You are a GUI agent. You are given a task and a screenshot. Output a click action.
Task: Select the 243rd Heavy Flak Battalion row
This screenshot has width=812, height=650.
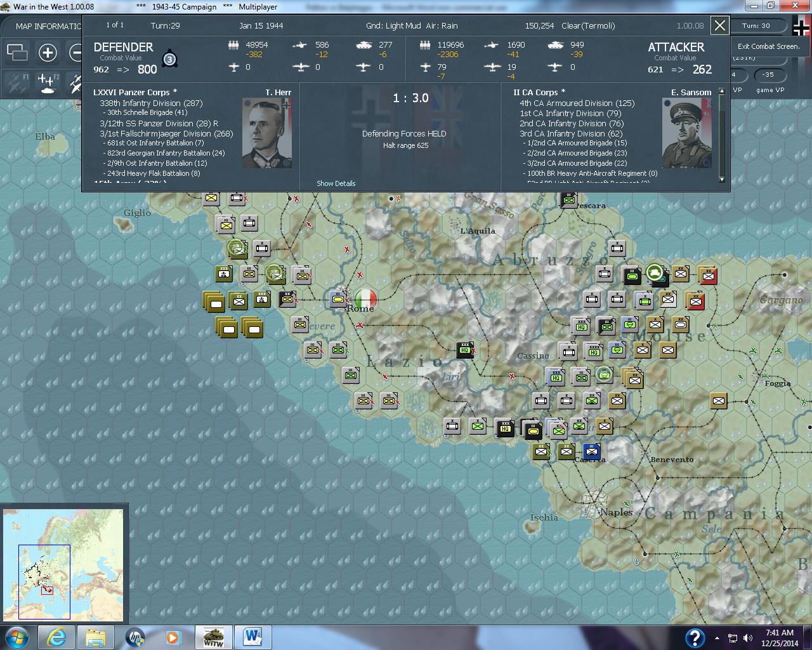[x=152, y=173]
